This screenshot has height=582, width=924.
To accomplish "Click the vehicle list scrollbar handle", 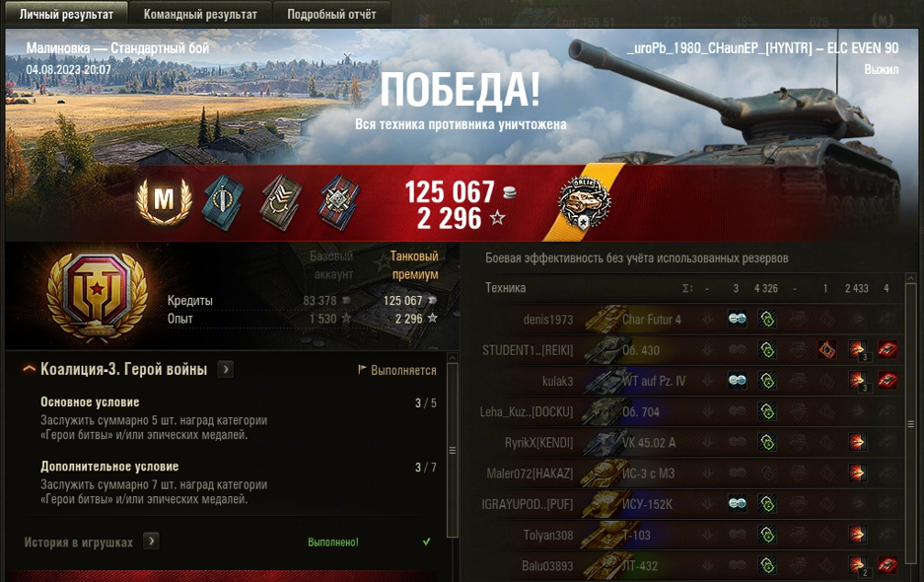I will point(910,424).
